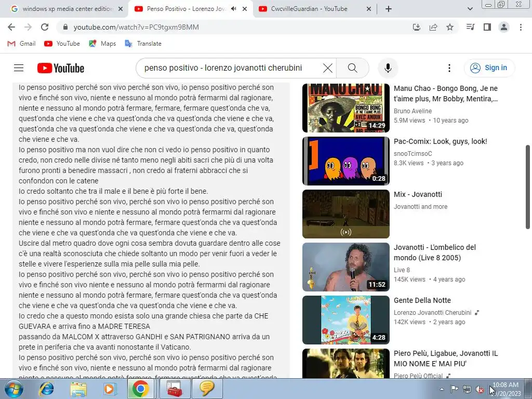Open the Maps bookmark
532x399 pixels.
[102, 44]
